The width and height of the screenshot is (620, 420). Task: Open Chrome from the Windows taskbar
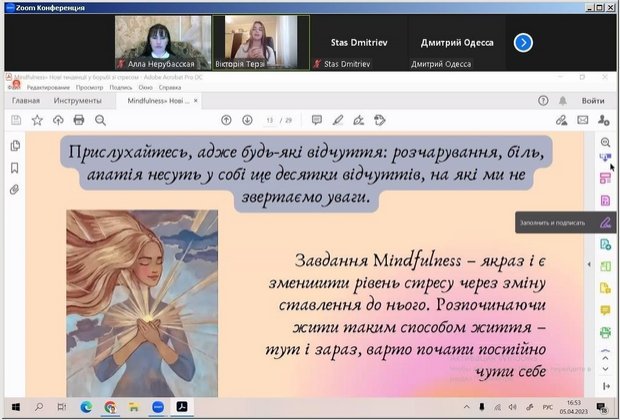click(x=109, y=407)
